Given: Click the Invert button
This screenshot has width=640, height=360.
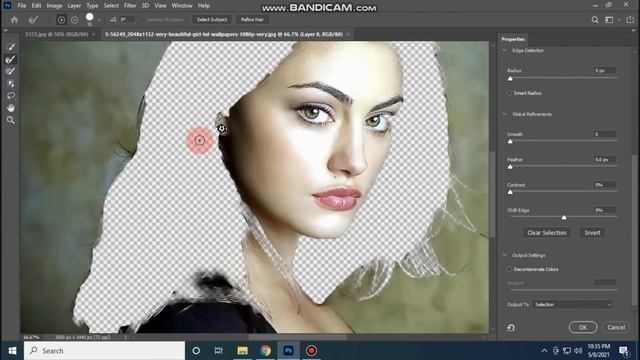Looking at the screenshot, I should tap(592, 233).
